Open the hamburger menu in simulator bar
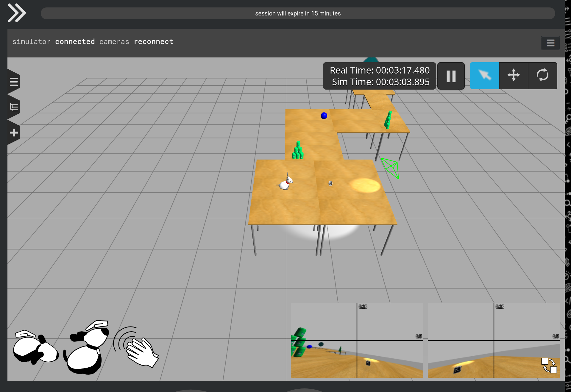This screenshot has width=571, height=392. 550,43
